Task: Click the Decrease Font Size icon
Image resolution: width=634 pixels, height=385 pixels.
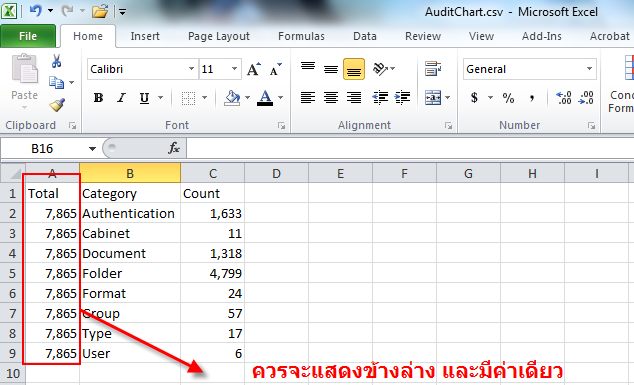Action: (275, 69)
